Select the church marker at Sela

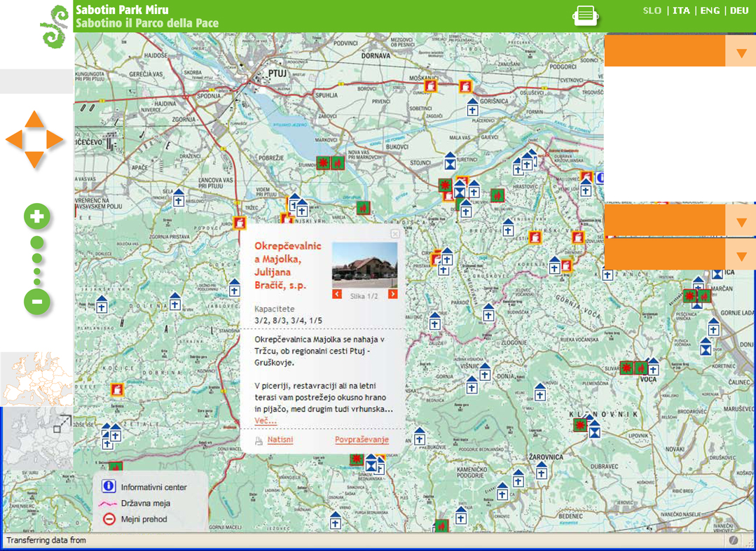pos(179,198)
